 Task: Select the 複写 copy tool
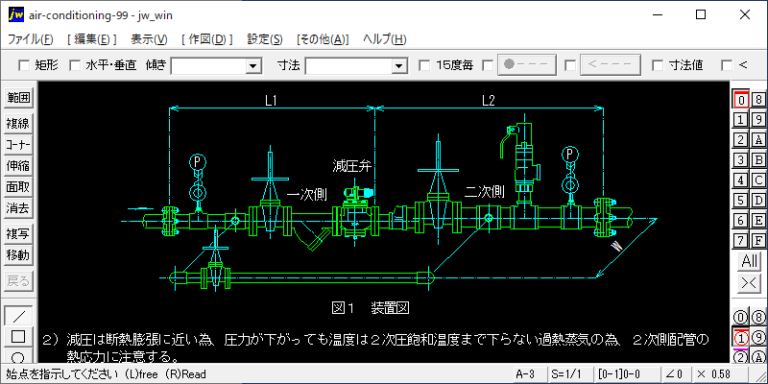tap(18, 234)
